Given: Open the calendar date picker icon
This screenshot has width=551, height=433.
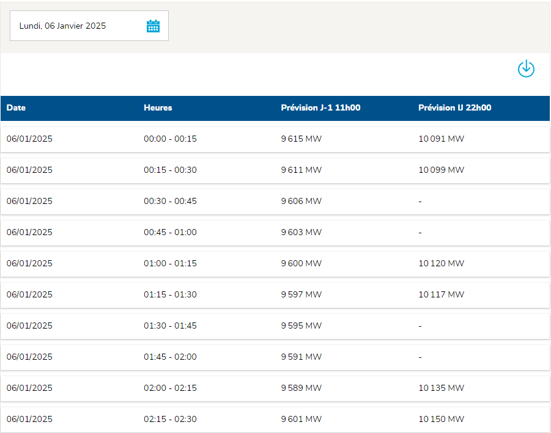Looking at the screenshot, I should coord(153,26).
